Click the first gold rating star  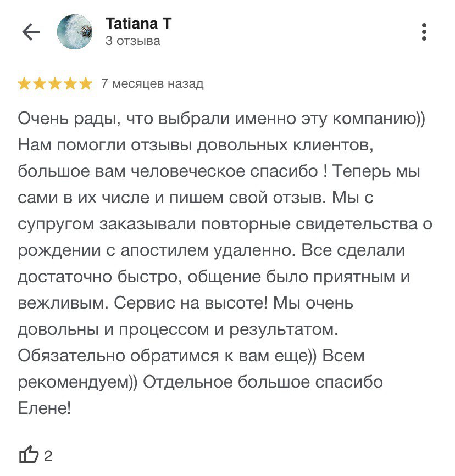(x=24, y=83)
